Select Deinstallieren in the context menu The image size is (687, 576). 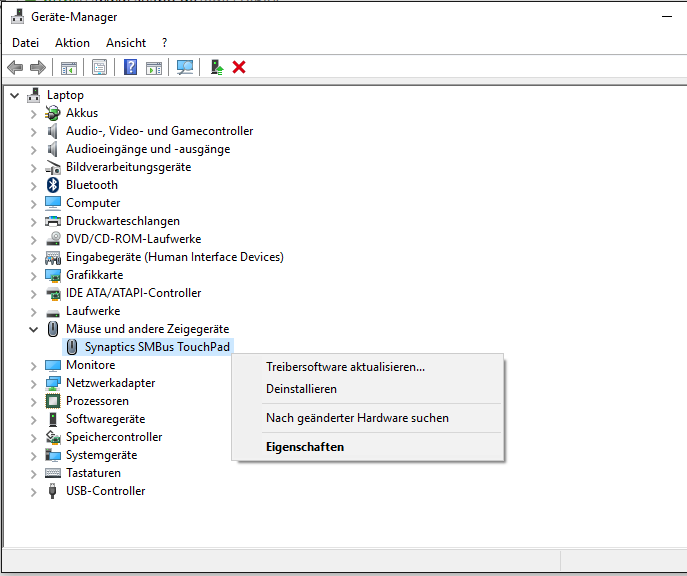(301, 389)
